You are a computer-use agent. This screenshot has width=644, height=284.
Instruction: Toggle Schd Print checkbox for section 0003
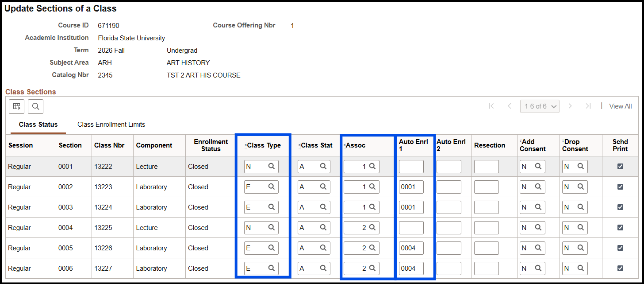[x=620, y=207]
